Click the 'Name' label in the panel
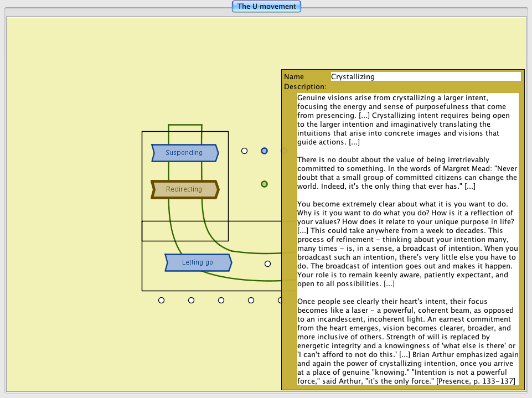532x398 pixels. (294, 77)
